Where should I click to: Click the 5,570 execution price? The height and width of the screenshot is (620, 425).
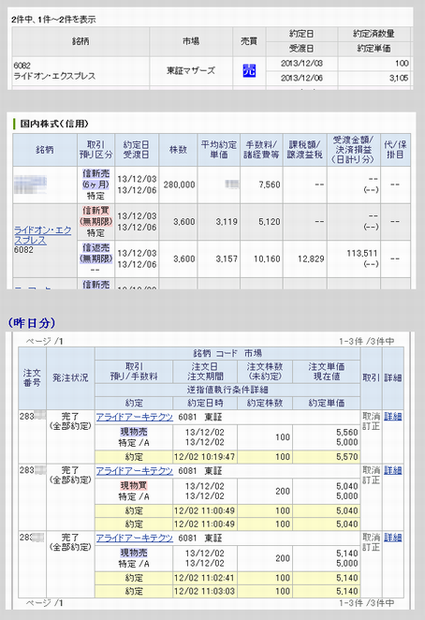[x=347, y=457]
